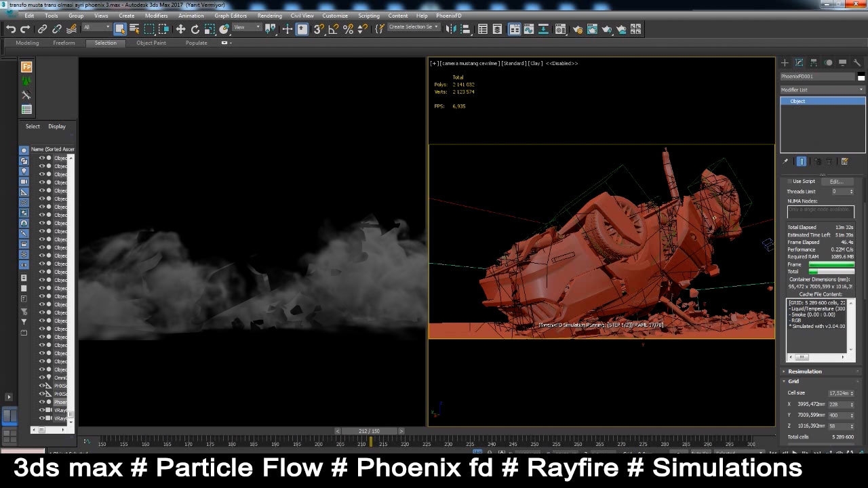Select the Object entry in modifier stack
This screenshot has height=488, width=868.
coord(823,101)
